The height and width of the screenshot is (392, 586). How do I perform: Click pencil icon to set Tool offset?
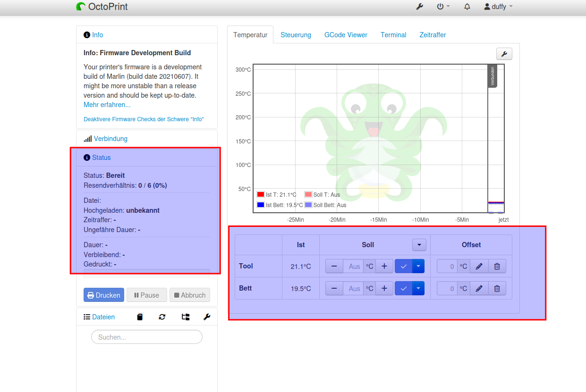[479, 266]
